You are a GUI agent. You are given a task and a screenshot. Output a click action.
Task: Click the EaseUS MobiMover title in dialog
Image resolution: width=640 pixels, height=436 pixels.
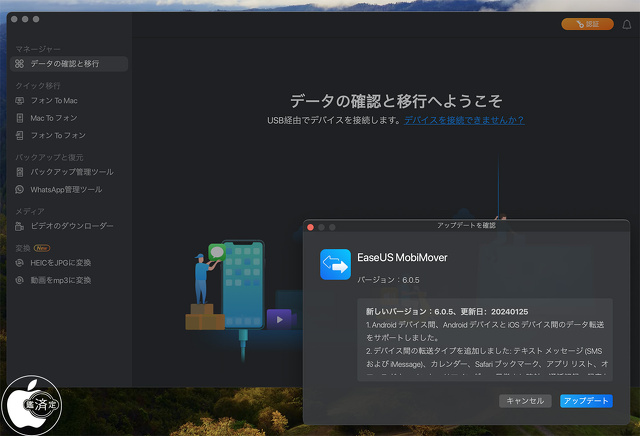[402, 258]
